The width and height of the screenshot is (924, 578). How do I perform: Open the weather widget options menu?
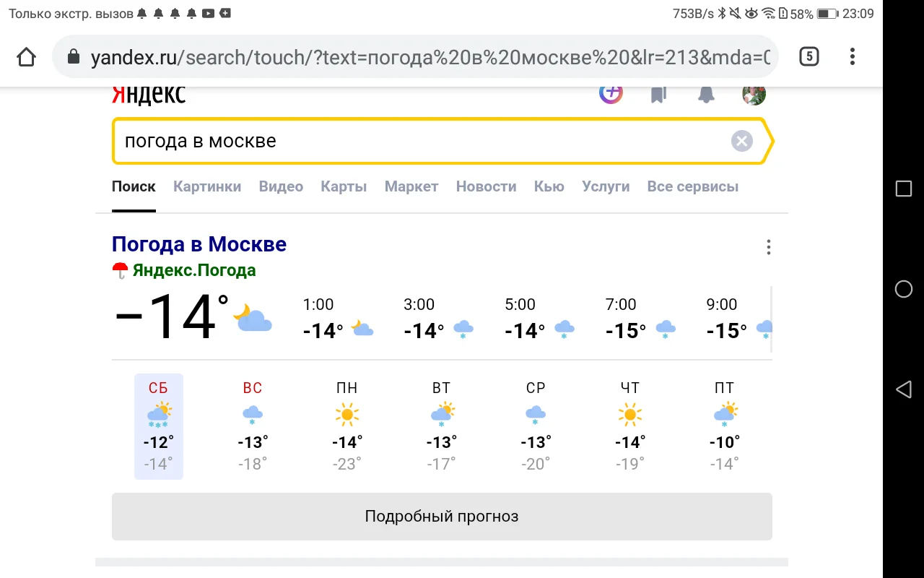point(768,246)
